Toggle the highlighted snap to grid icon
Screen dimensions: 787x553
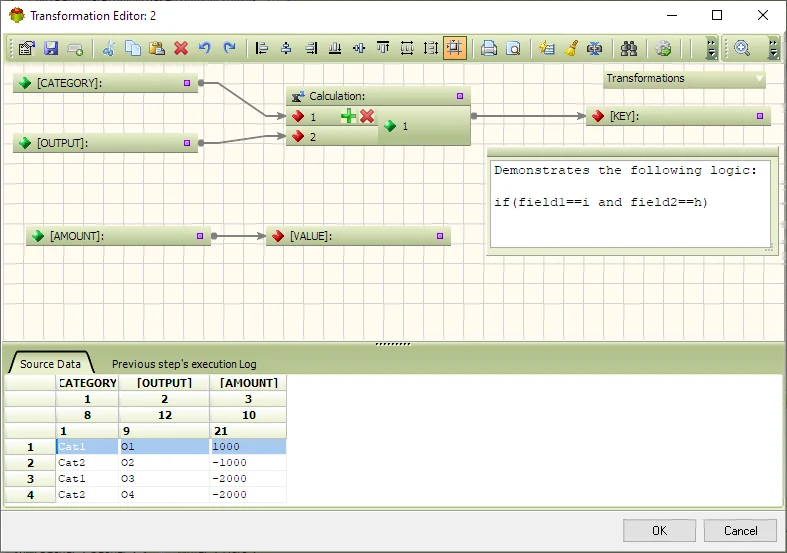[x=455, y=48]
